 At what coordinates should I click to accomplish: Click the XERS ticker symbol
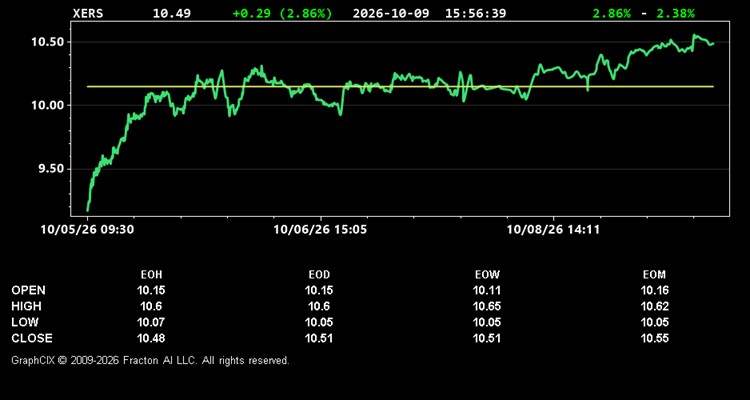[88, 13]
